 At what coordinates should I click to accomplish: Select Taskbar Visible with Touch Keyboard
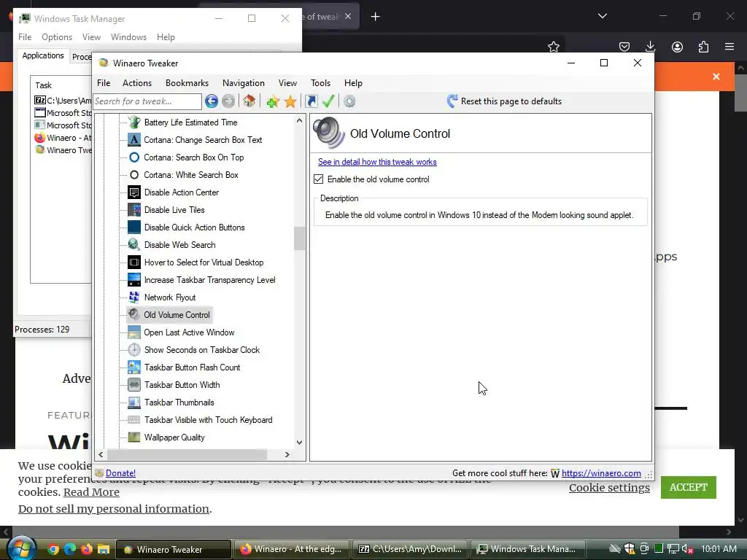coord(208,420)
